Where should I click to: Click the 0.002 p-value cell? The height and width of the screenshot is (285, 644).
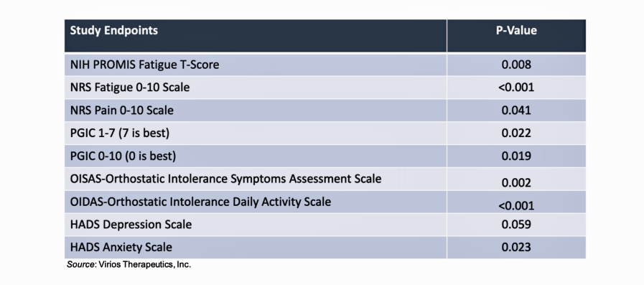[516, 179]
